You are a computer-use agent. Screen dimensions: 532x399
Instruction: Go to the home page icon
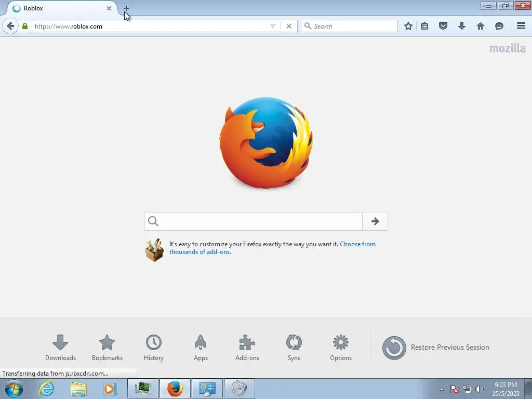481,26
